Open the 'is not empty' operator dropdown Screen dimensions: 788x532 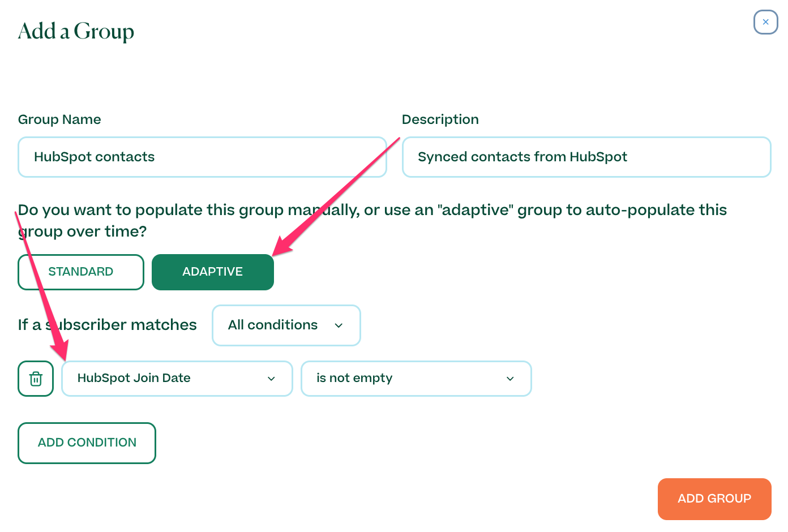click(416, 379)
